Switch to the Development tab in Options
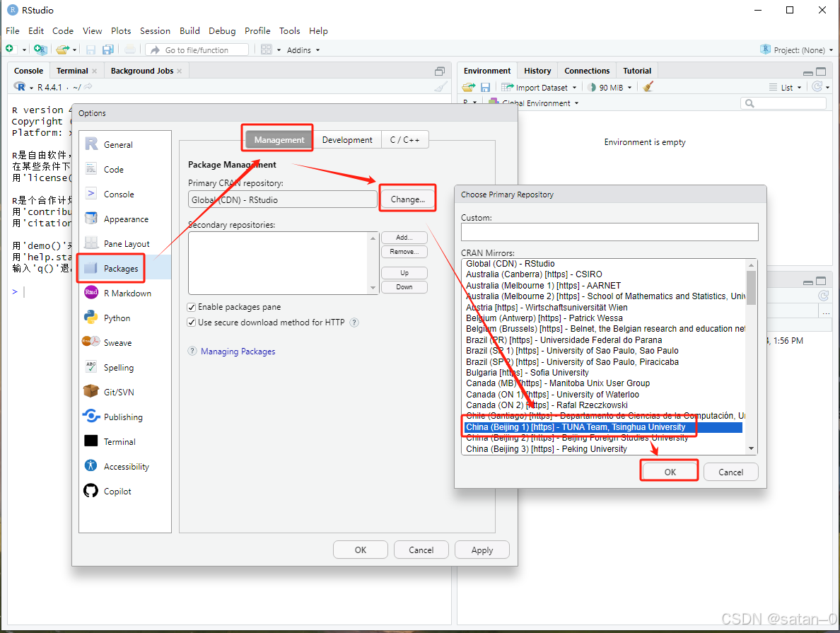 tap(347, 140)
